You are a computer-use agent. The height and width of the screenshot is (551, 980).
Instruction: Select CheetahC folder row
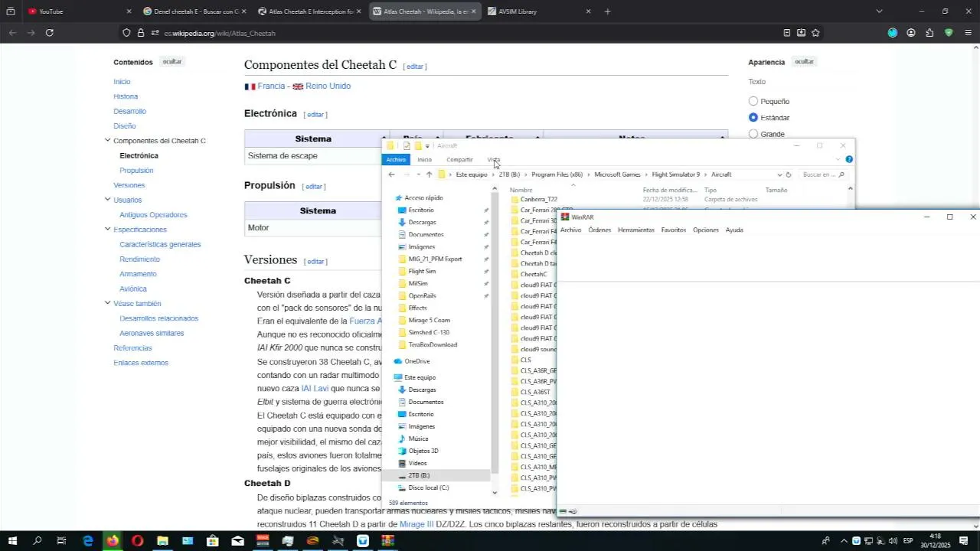(534, 274)
